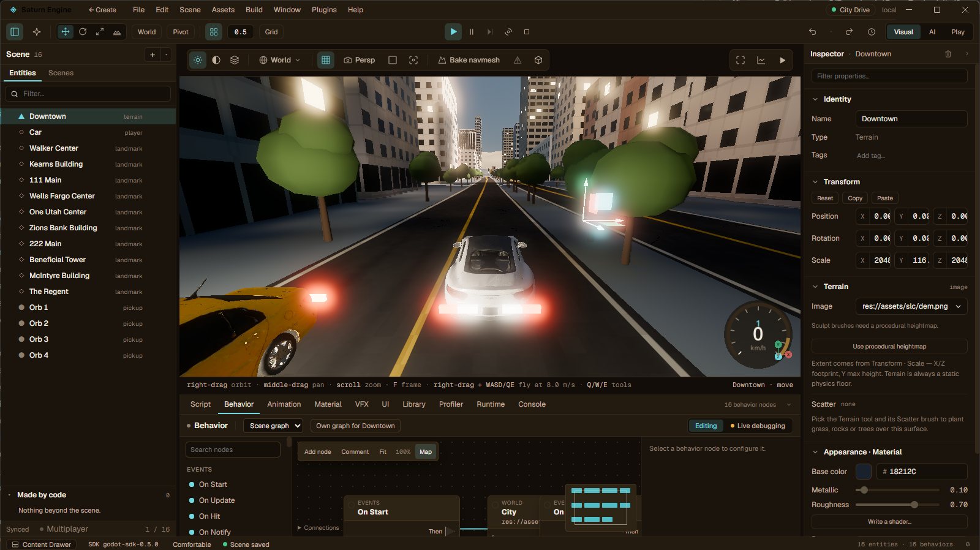Click the layers stack icon in viewport toolbar

235,60
